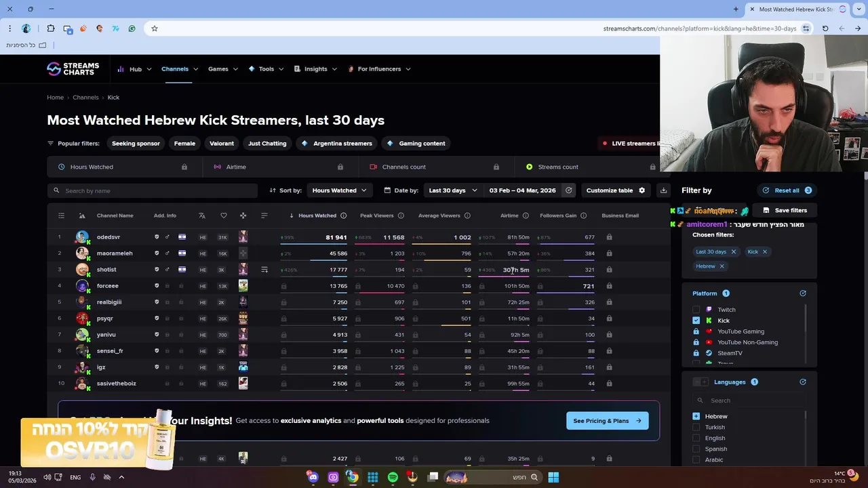Screen dimensions: 868x488
Task: Open the Sort by Hours Watched dropdown
Action: [x=339, y=190]
